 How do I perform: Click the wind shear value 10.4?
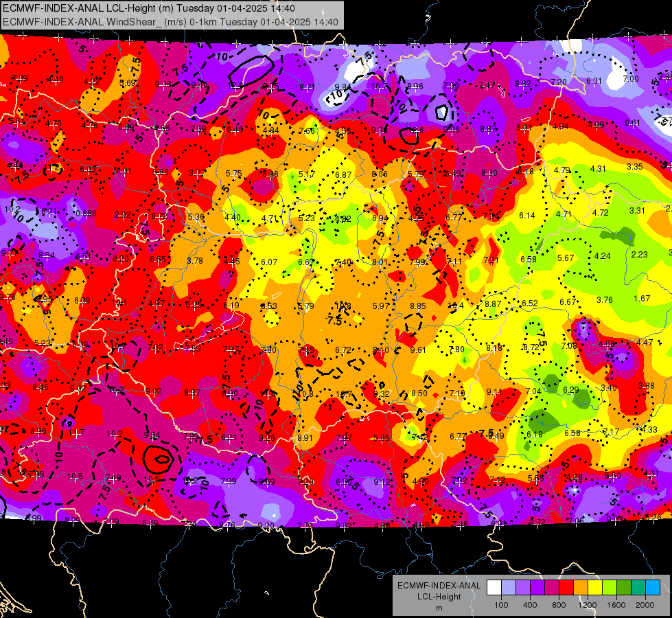456,306
